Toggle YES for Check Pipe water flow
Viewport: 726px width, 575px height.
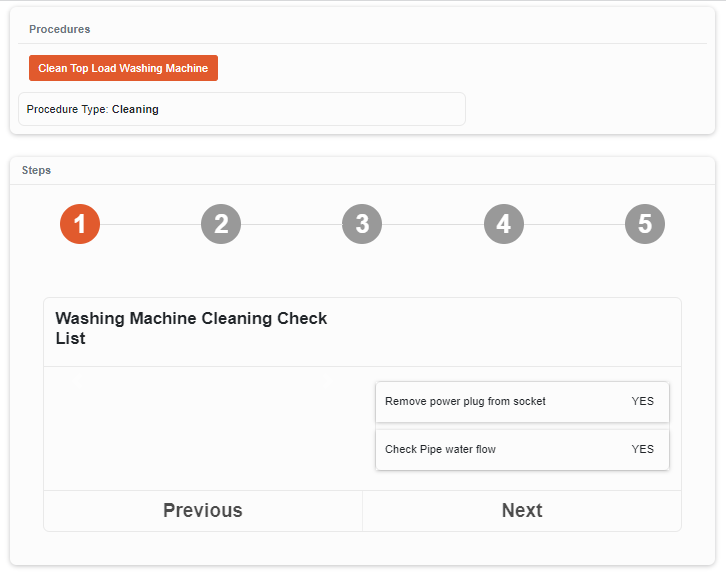[642, 449]
